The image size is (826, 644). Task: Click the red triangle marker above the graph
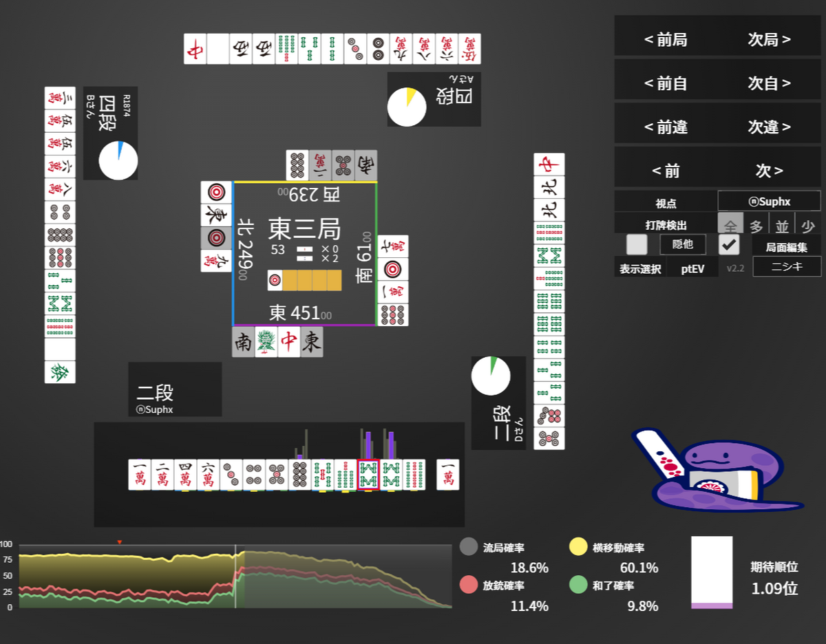[120, 542]
